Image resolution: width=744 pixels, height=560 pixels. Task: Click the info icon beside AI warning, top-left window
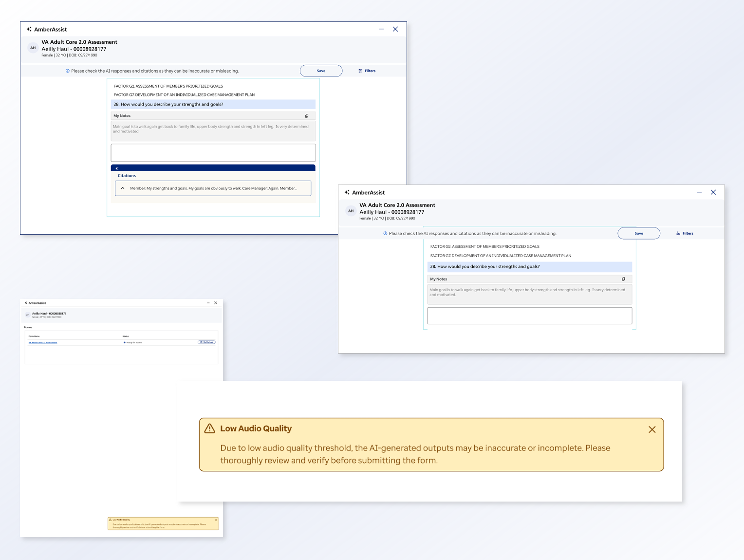click(68, 71)
